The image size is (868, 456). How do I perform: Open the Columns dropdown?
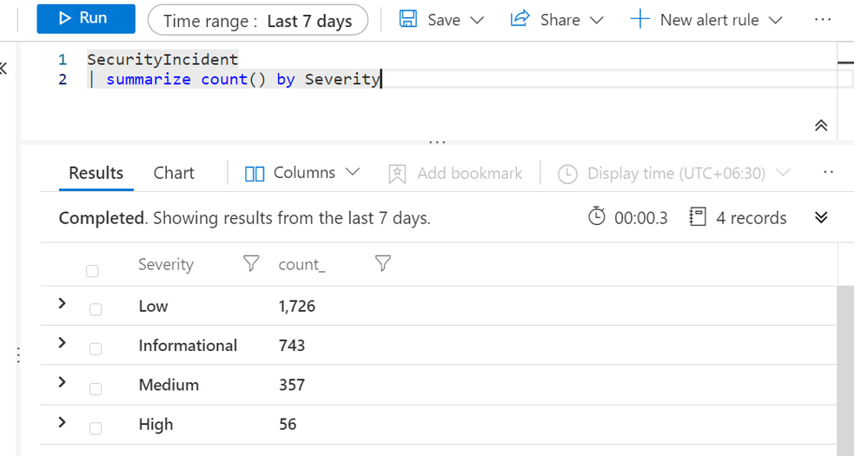[302, 173]
